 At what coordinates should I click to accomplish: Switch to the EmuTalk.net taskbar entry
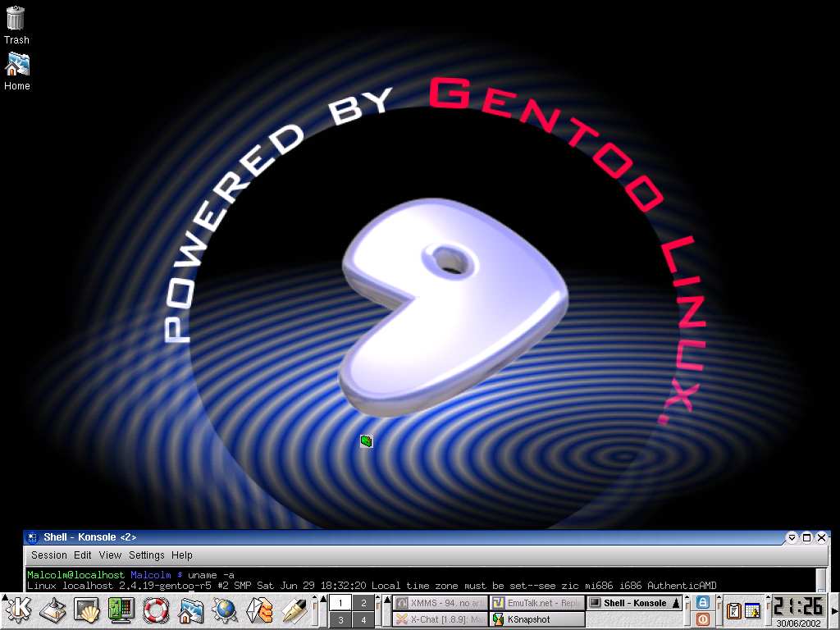pos(536,603)
